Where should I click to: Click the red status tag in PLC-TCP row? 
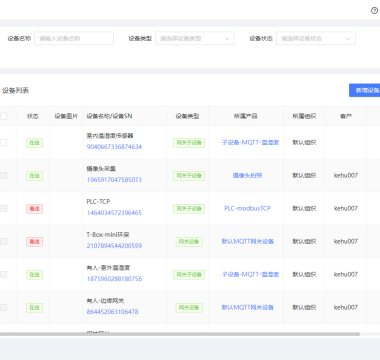pos(34,209)
